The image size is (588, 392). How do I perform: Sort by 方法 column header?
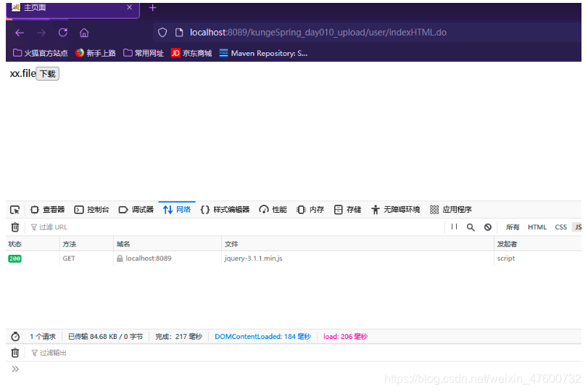coord(86,244)
